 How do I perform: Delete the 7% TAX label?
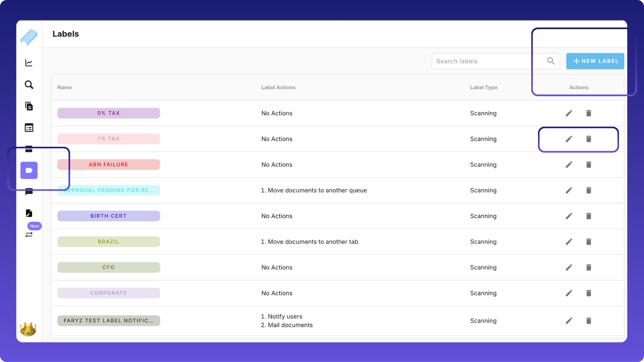point(589,139)
